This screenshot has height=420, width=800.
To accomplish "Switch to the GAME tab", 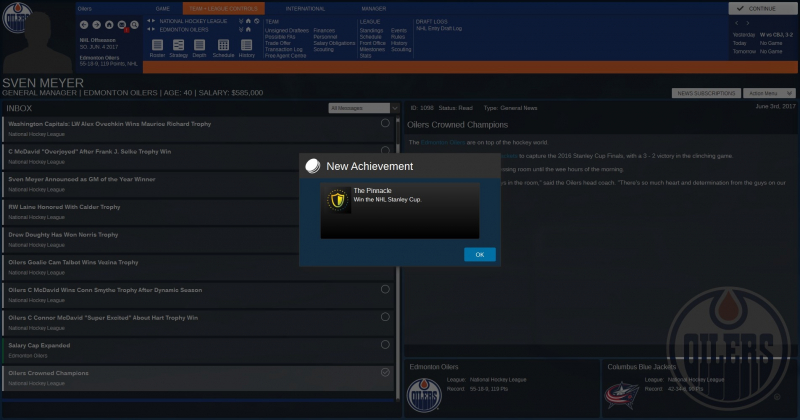I will (163, 9).
